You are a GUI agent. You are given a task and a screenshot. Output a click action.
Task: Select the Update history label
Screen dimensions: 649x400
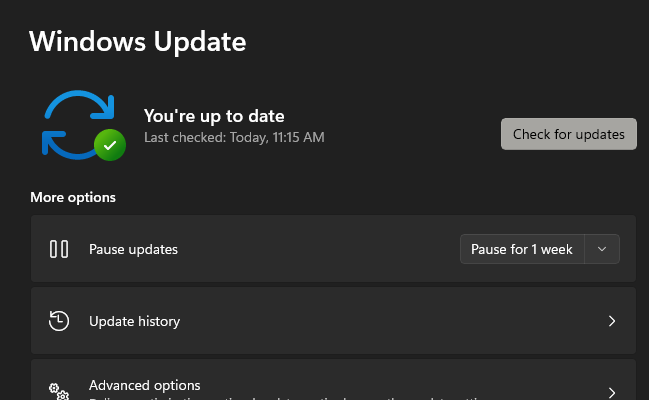click(x=134, y=321)
